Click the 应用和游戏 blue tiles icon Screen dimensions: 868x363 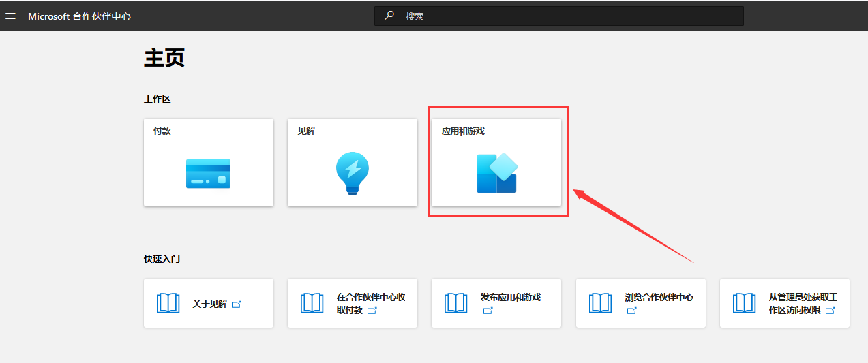[496, 173]
